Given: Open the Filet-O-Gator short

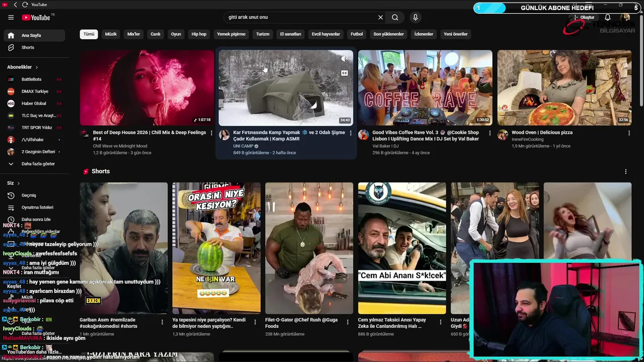Looking at the screenshot, I should [309, 248].
